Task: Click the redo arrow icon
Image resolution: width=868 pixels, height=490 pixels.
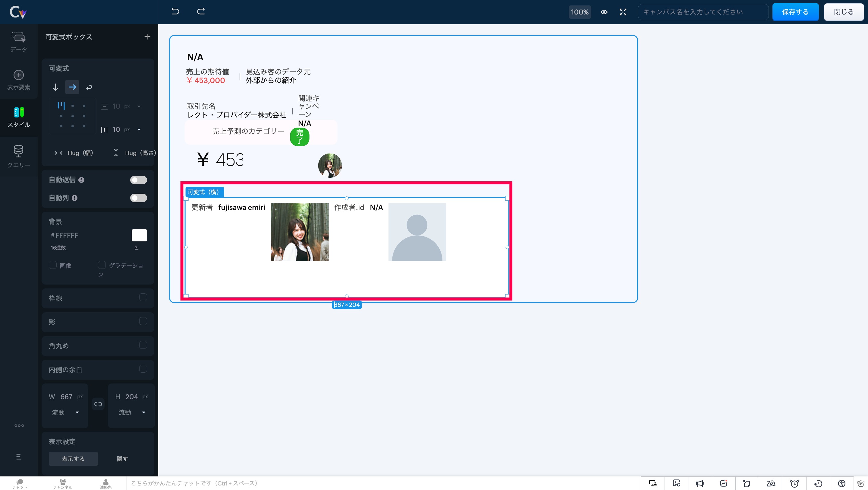Action: coord(201,11)
